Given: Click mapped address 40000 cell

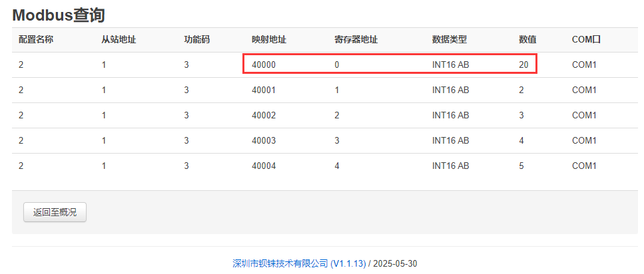Looking at the screenshot, I should 264,65.
